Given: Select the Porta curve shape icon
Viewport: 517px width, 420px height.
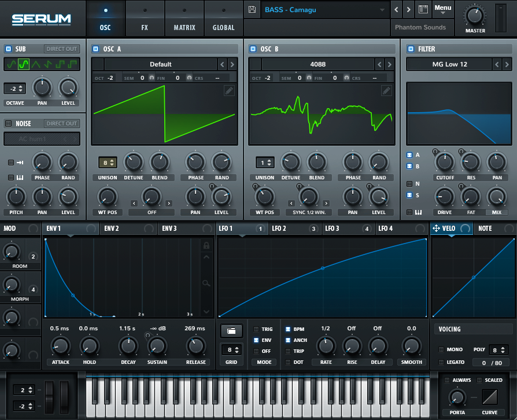Looking at the screenshot, I should coord(489,396).
